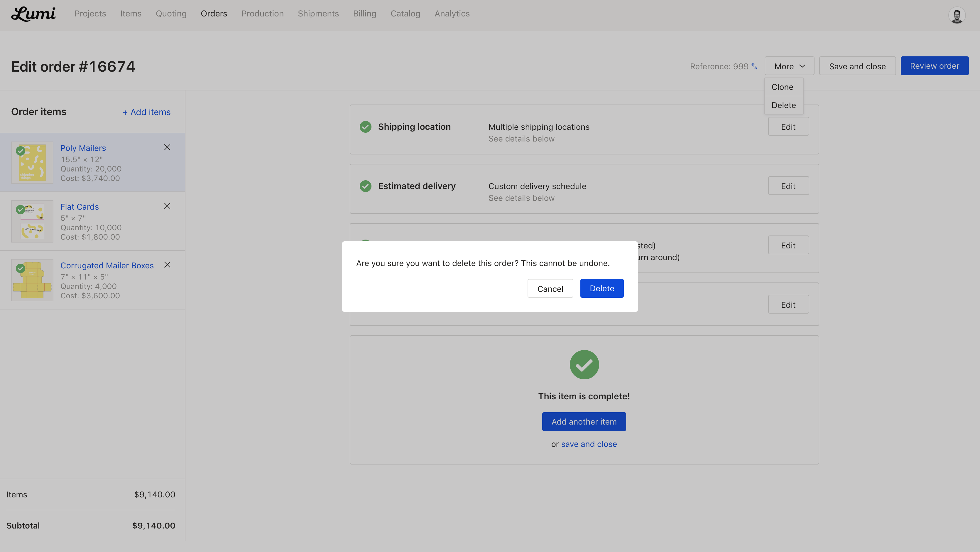Image resolution: width=980 pixels, height=552 pixels.
Task: Edit the Shipping location section
Action: point(788,127)
